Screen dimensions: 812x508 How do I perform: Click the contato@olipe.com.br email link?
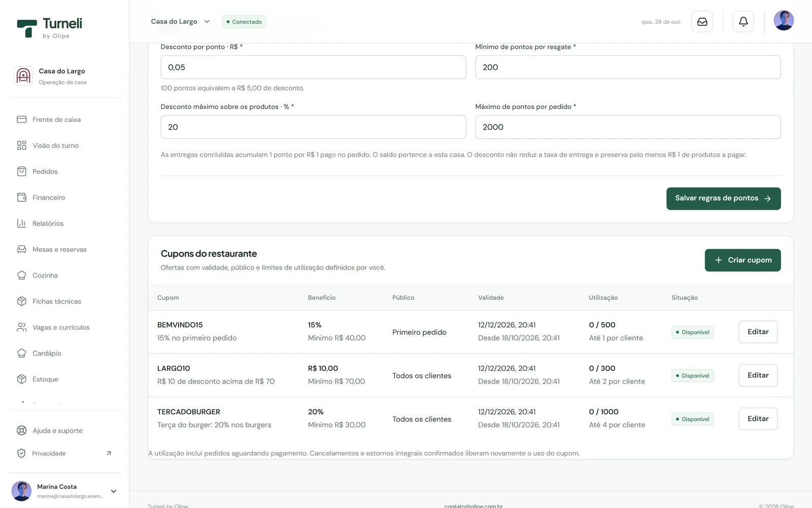tap(473, 506)
